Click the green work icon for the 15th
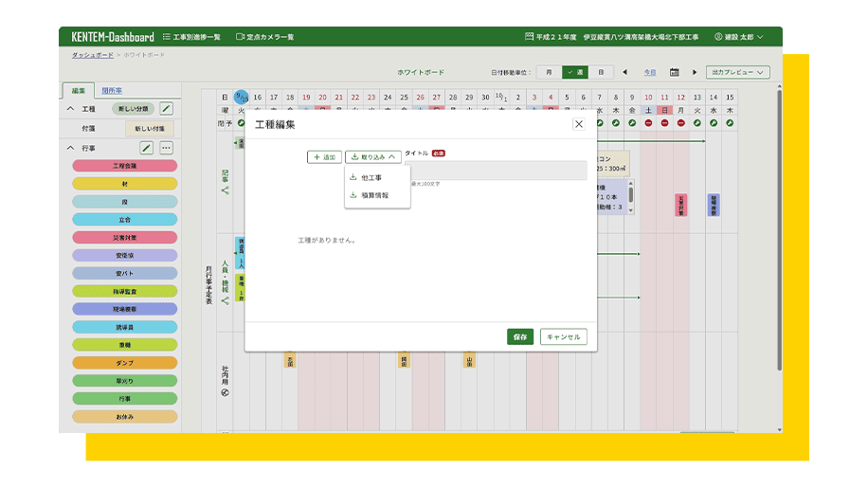Screen dimensions: 868x488 (730, 123)
